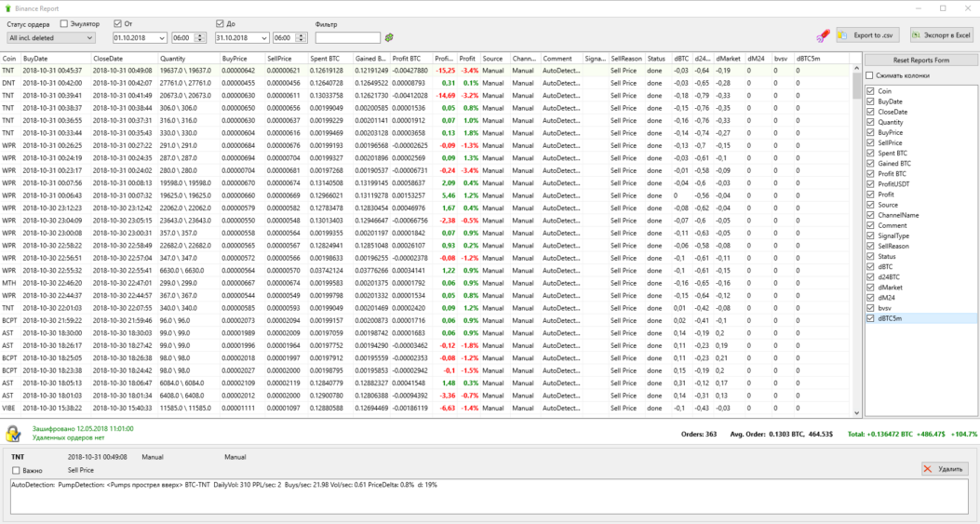Select DNT row dated 2018-10-31 00:42:00
The width and height of the screenshot is (980, 524).
(425, 83)
